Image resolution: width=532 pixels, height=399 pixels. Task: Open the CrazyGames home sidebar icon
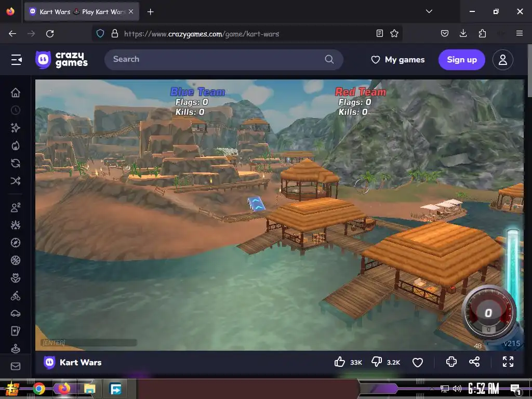(x=16, y=92)
